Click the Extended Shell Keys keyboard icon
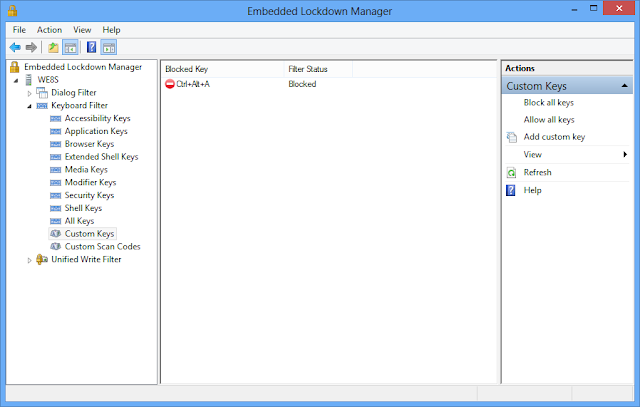640x407 pixels. coord(56,157)
